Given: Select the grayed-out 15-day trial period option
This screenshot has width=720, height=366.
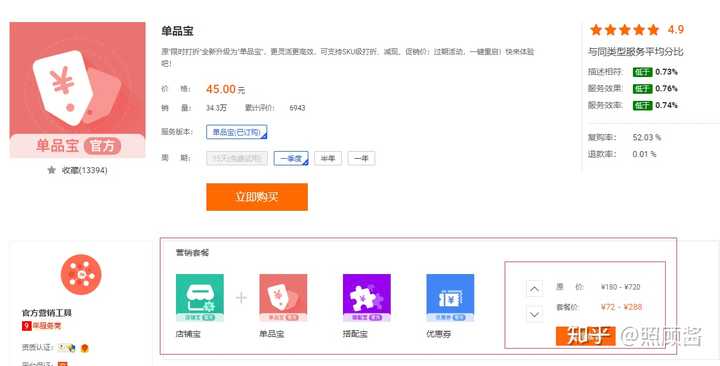Looking at the screenshot, I should [x=237, y=158].
